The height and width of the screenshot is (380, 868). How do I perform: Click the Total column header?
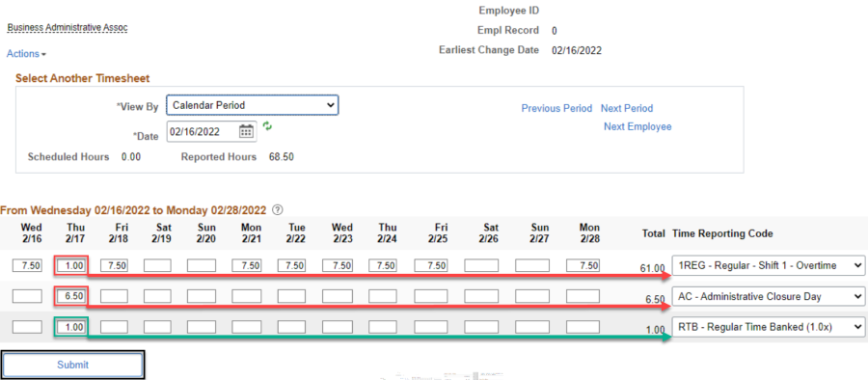[x=653, y=233]
